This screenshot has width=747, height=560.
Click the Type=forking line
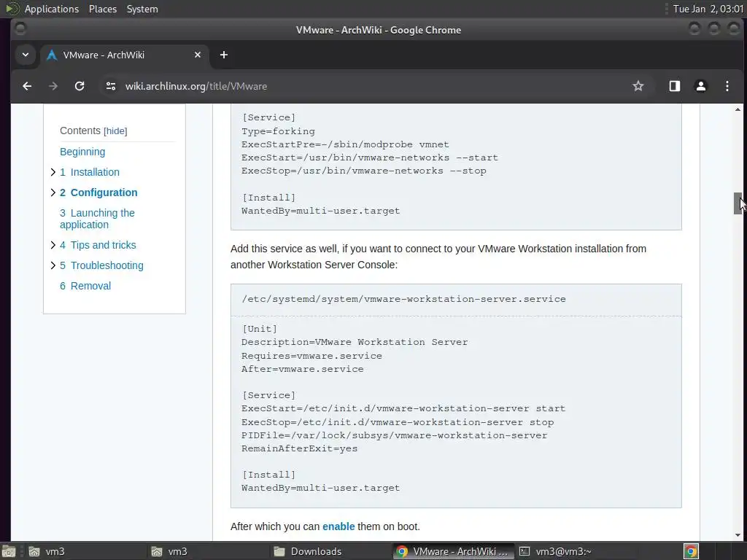coord(278,131)
